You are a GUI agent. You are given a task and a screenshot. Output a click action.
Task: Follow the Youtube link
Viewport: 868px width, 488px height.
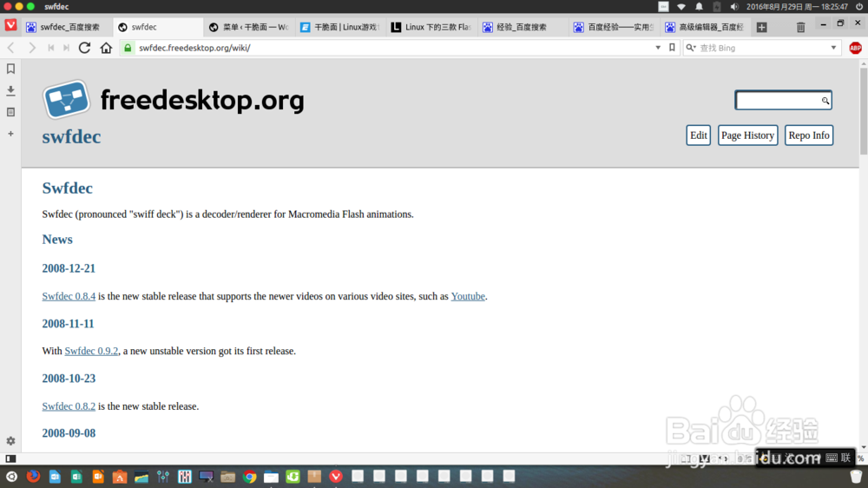click(x=468, y=296)
